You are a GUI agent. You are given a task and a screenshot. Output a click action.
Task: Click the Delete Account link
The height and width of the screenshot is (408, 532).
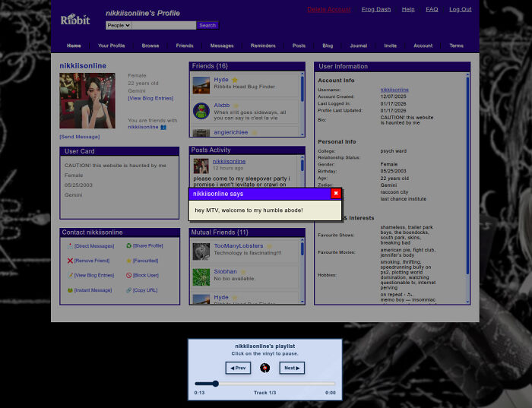point(329,9)
